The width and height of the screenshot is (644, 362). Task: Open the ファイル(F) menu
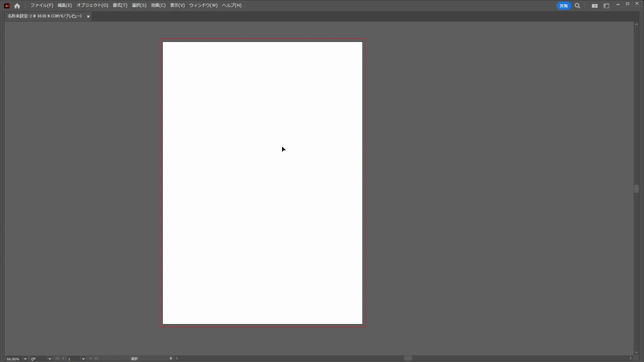click(42, 5)
